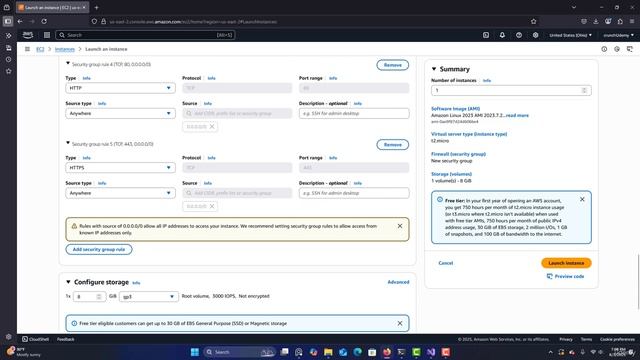This screenshot has width=640, height=360.
Task: Collapse the Configure storage section
Action: pos(68,282)
